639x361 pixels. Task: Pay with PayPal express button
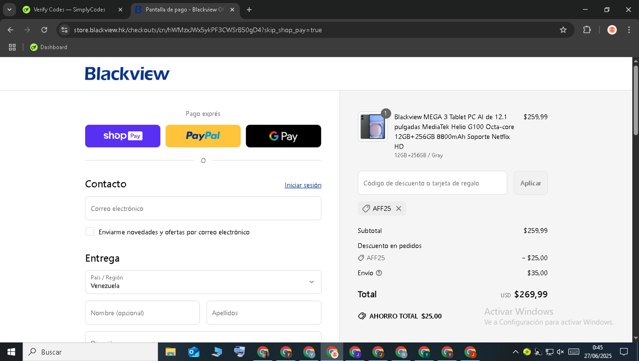203,136
